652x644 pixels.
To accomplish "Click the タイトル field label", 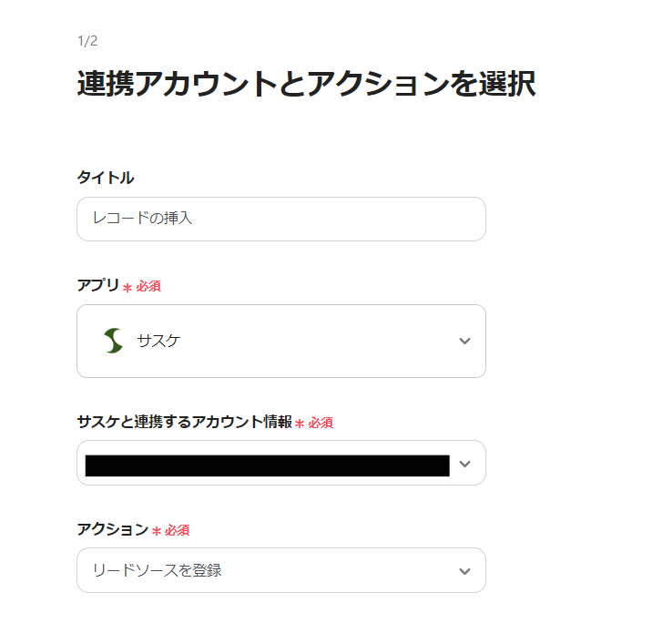I will (105, 178).
